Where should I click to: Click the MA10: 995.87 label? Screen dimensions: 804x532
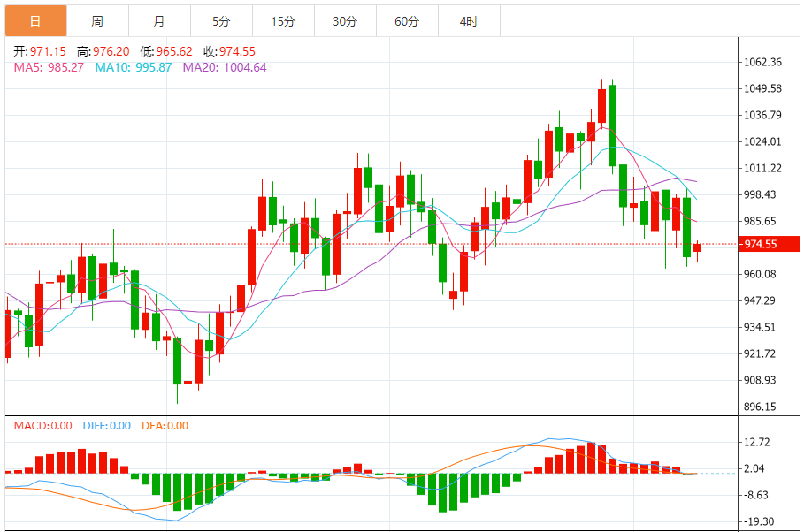tap(134, 67)
